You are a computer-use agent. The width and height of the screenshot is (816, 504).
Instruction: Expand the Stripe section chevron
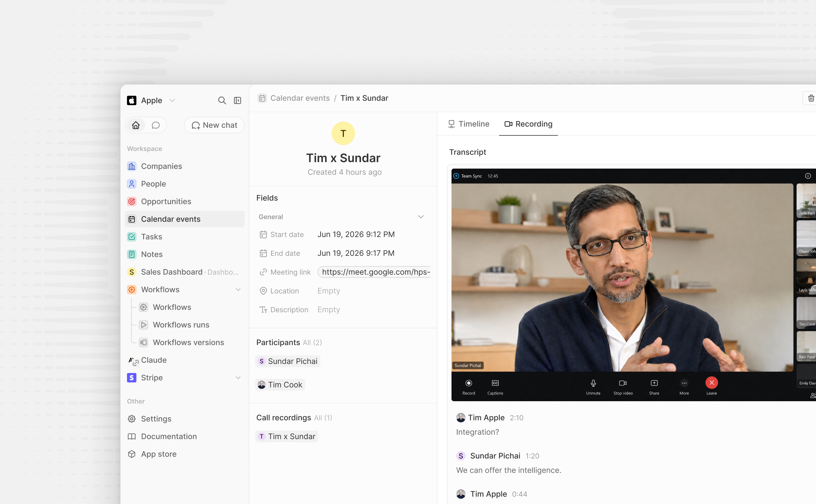click(238, 378)
